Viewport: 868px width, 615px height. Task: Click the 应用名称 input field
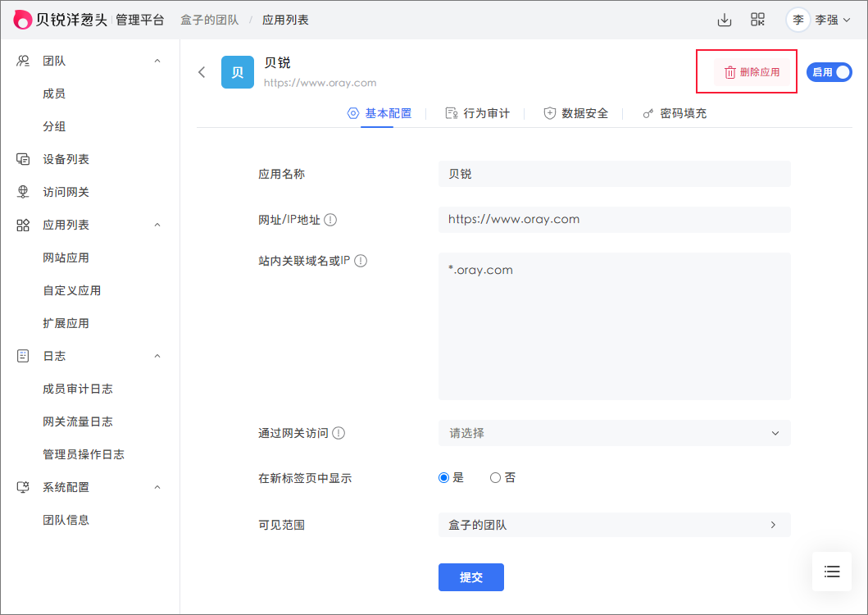[x=614, y=174]
